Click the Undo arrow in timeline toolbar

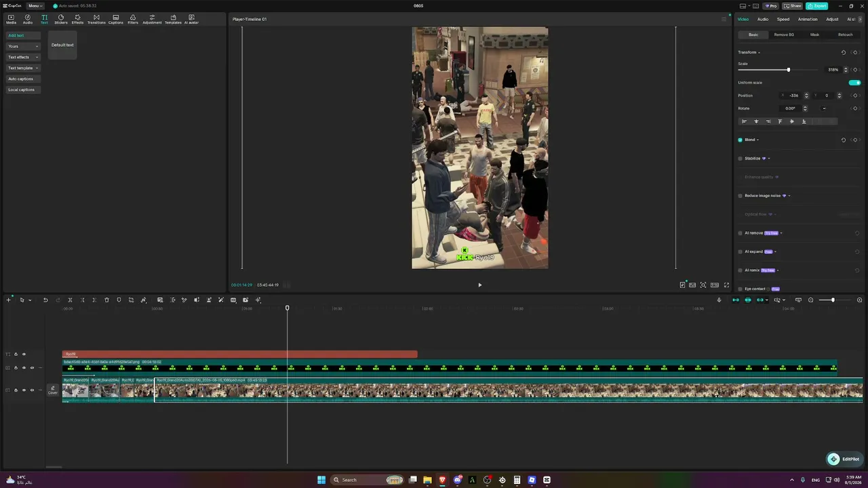(45, 300)
